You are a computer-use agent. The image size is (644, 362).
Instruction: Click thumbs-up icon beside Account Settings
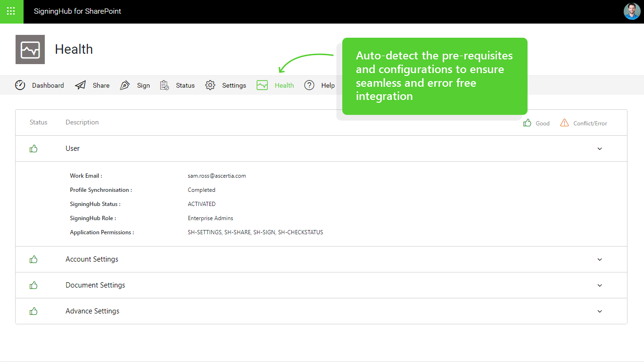tap(33, 259)
